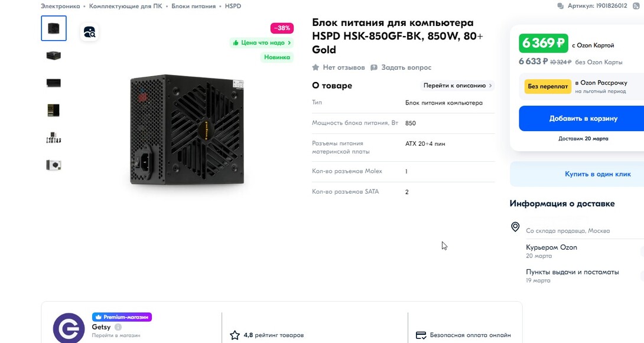This screenshot has width=644, height=343.
Task: Select the second product thumbnail
Action: (54, 55)
